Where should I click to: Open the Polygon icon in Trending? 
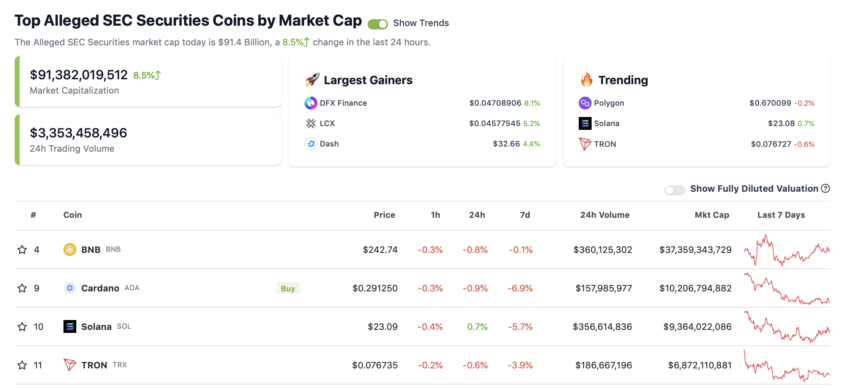coord(585,103)
